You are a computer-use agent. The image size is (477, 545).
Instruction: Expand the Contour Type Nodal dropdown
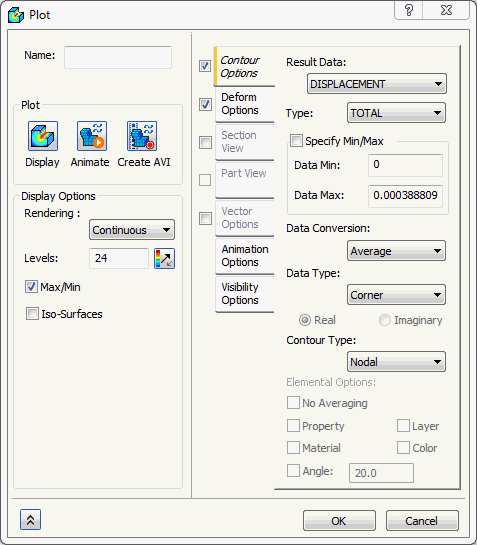(396, 362)
